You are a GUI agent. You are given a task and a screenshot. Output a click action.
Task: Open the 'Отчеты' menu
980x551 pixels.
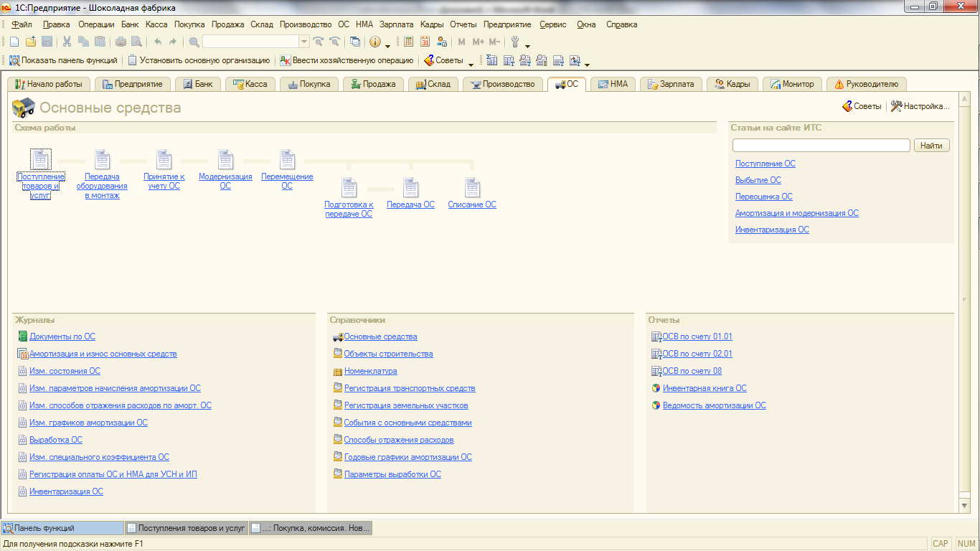tap(463, 24)
